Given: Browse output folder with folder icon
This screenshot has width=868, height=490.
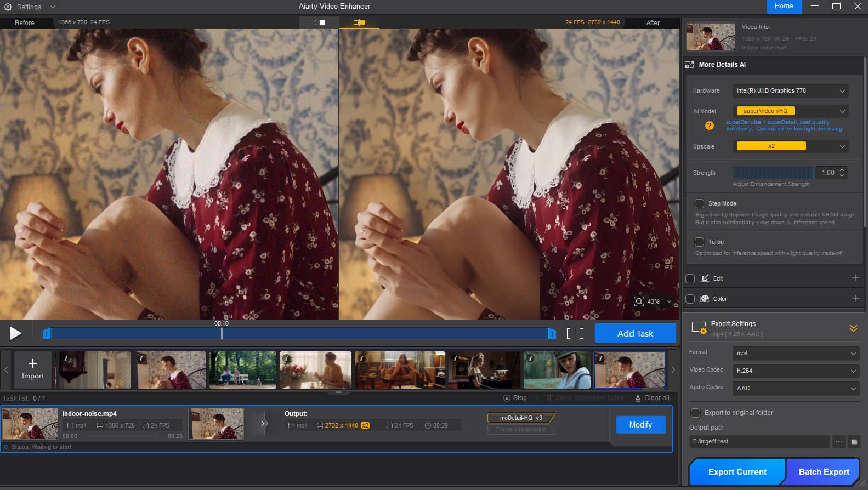Looking at the screenshot, I should click(x=854, y=442).
